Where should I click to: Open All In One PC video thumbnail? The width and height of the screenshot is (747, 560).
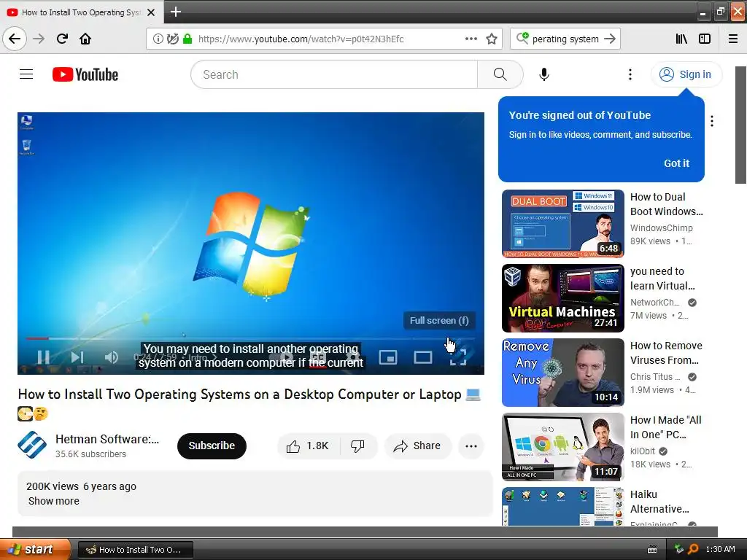click(562, 447)
